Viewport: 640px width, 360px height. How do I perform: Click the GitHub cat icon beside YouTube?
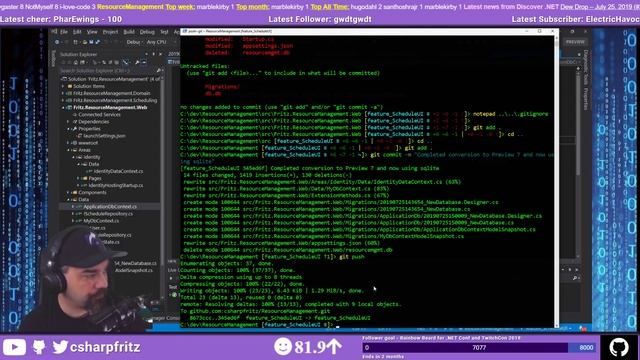click(x=39, y=347)
